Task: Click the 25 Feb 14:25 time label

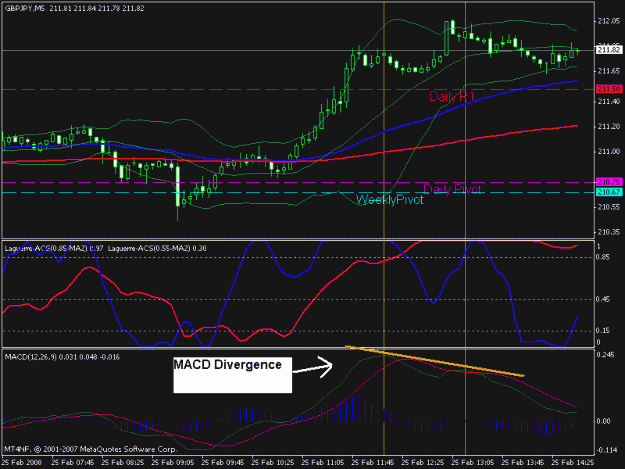Action: click(572, 463)
